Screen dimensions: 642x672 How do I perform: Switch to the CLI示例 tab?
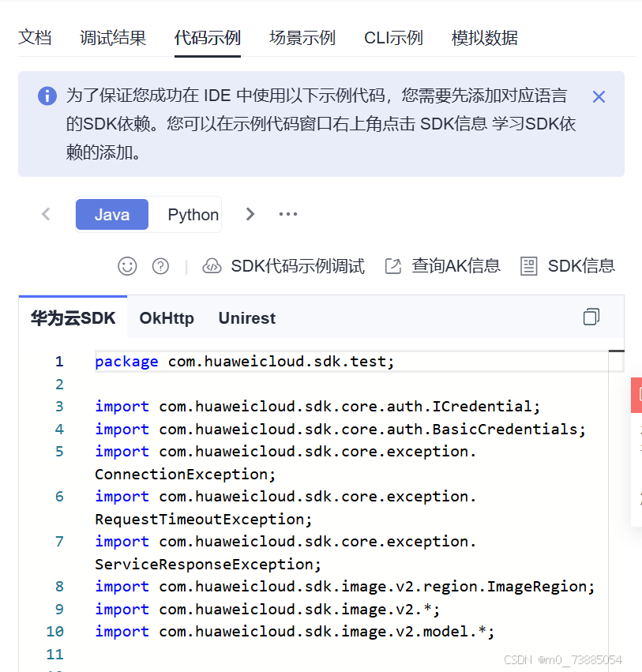click(393, 38)
